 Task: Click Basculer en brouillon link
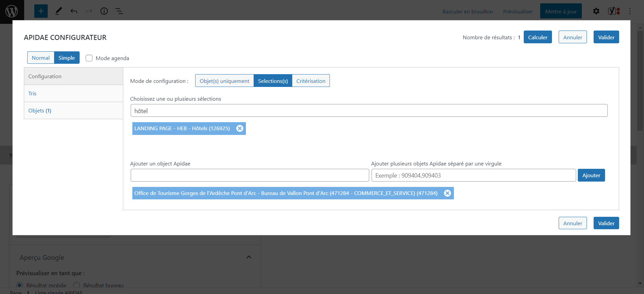(468, 11)
